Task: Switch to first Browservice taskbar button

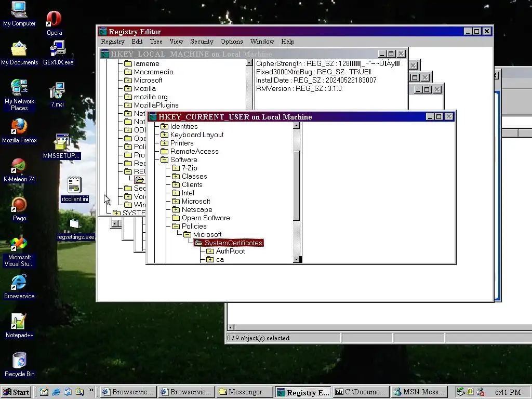Action: (128, 392)
